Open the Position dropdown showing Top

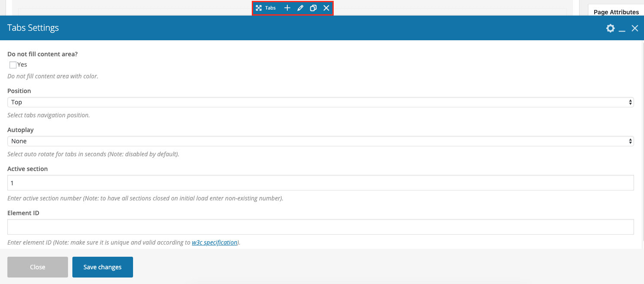coord(321,102)
